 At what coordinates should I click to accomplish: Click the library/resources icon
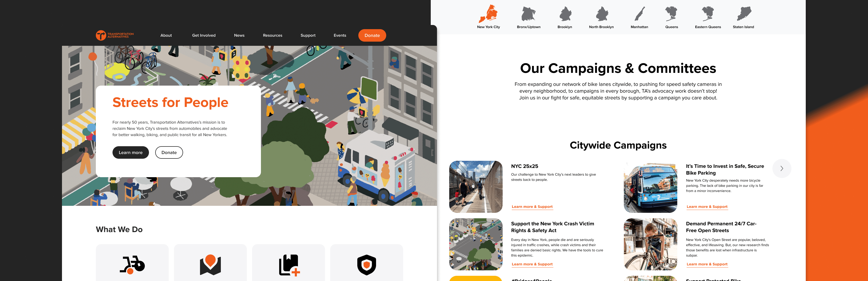(x=288, y=263)
